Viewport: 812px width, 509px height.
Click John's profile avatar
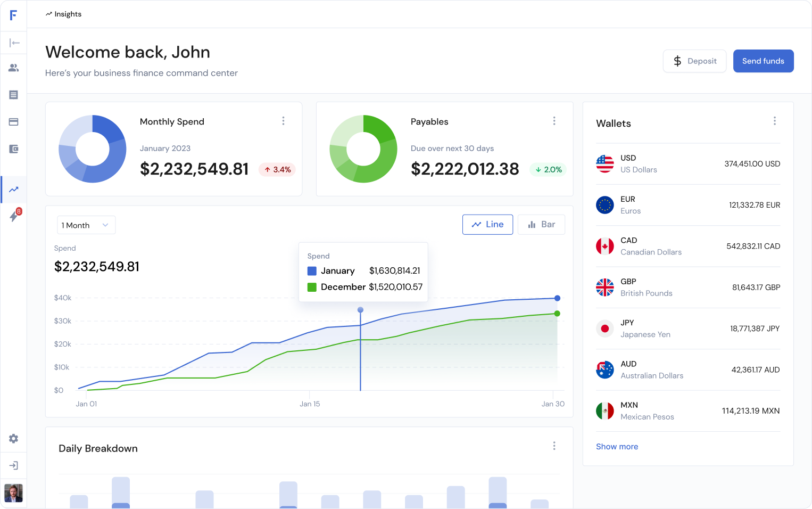13,493
